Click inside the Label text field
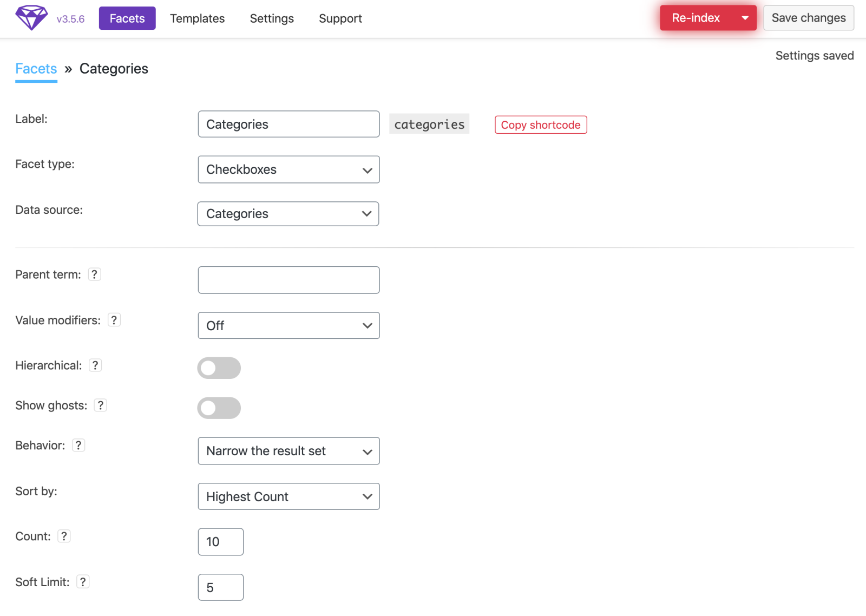866x616 pixels. 288,124
